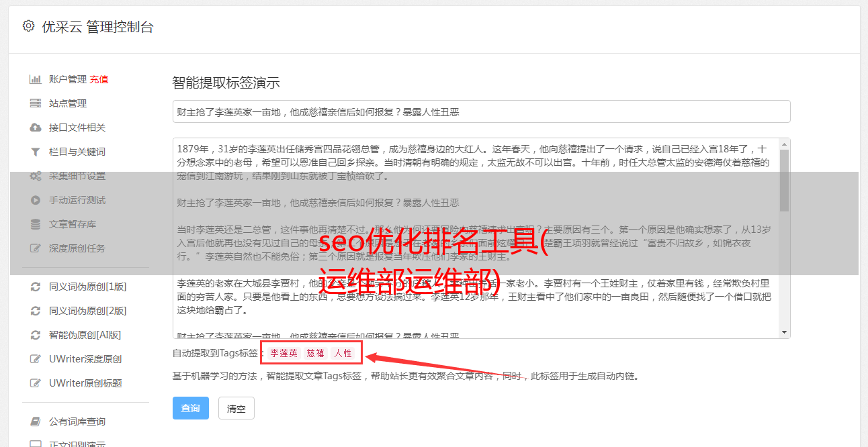Viewport: 868px width, 447px height.
Task: Select the 慈禧 extracted tag
Action: (x=316, y=353)
